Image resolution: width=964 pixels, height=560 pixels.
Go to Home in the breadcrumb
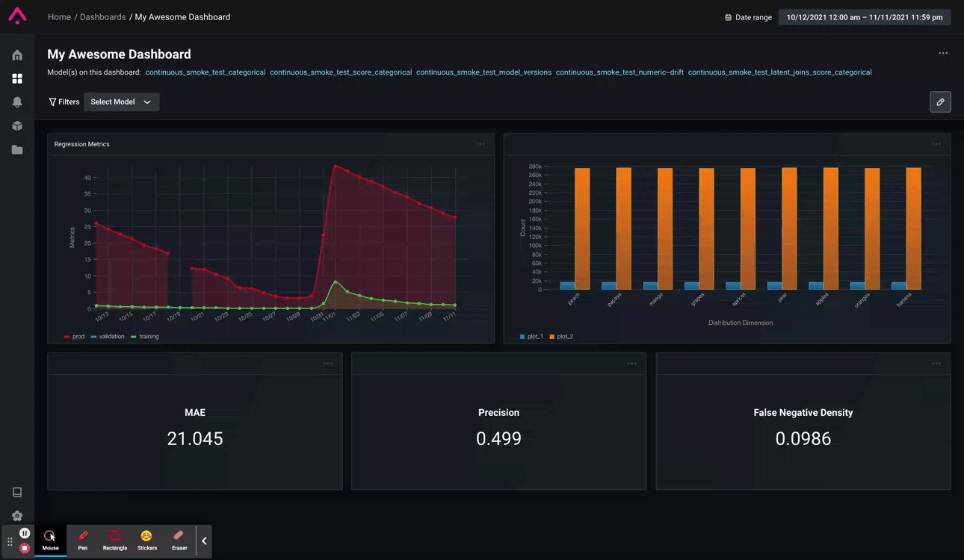coord(59,17)
